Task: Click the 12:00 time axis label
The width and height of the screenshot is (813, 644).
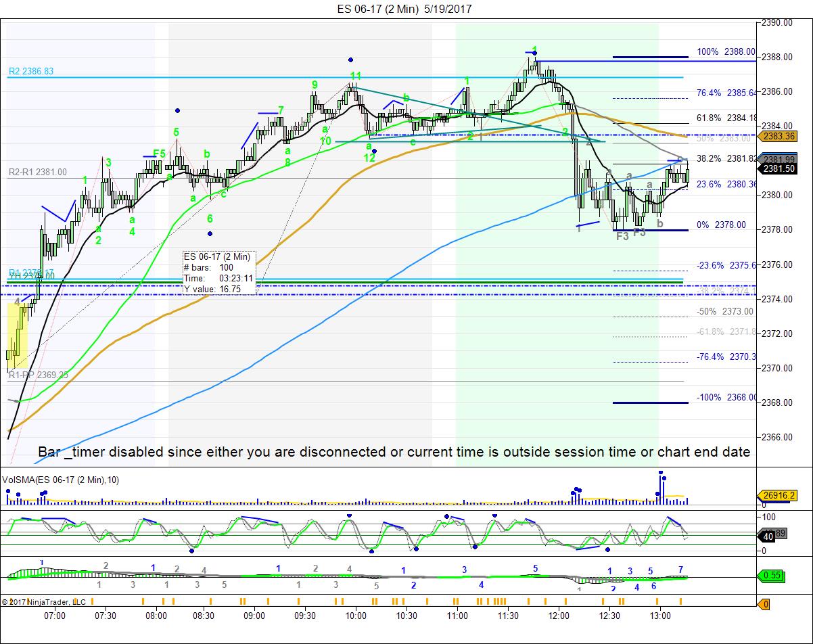Action: tap(559, 616)
